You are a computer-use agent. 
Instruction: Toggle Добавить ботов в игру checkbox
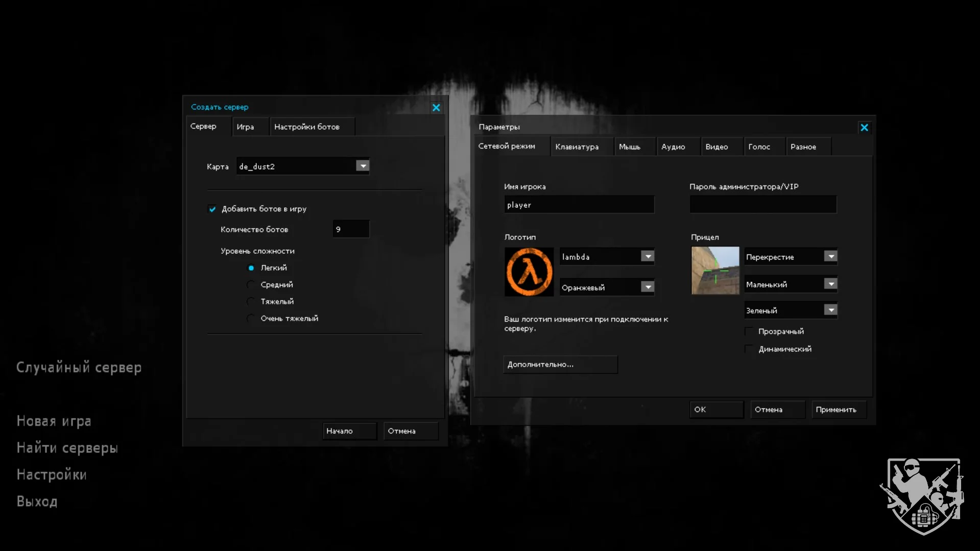point(212,209)
